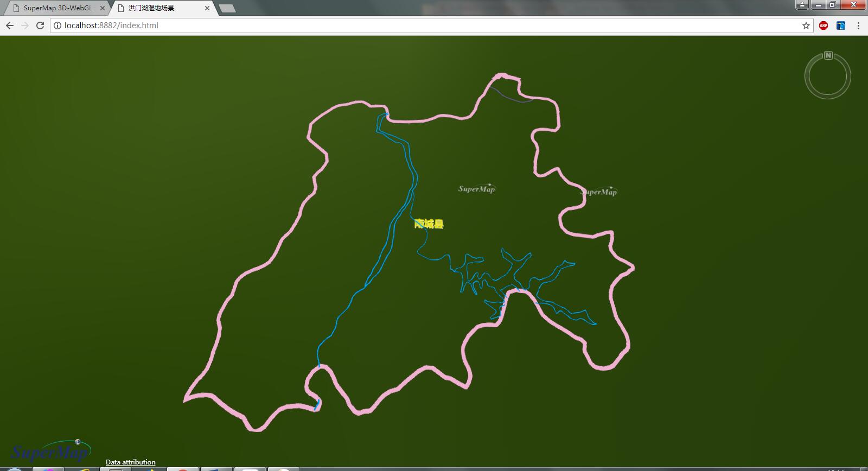
Task: Open the Chrome three-dot menu
Action: 858,26
